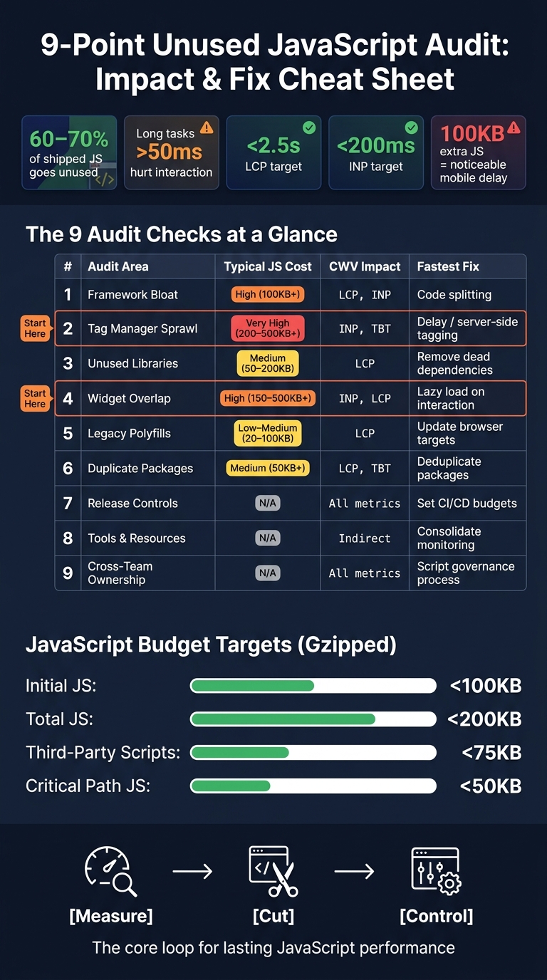Click the red warning triangle next to 100KB
This screenshot has width=547, height=980.
pos(514,127)
